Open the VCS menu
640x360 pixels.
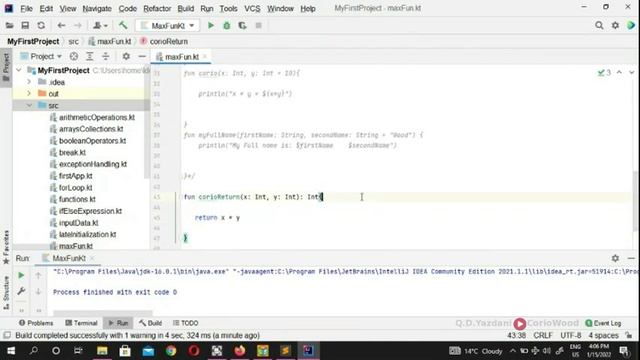coord(252,8)
